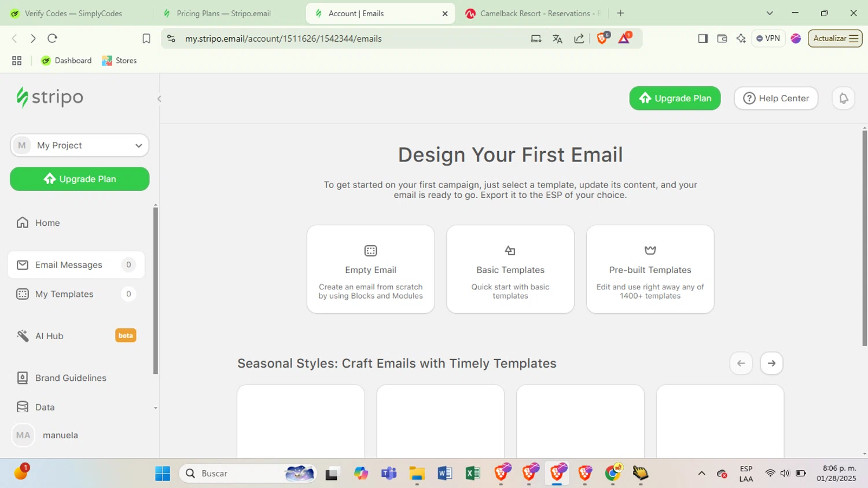Open Brave Shields icon
868x488 pixels.
[x=602, y=38]
